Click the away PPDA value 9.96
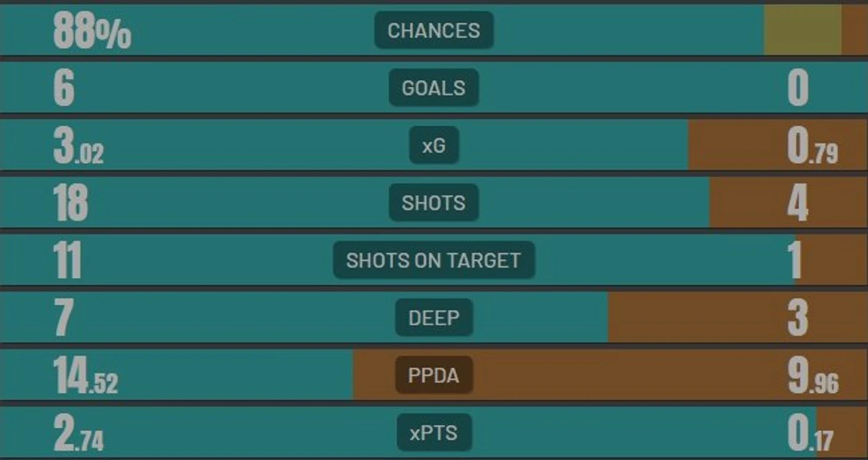Screen dimensions: 868x460 coord(813,376)
